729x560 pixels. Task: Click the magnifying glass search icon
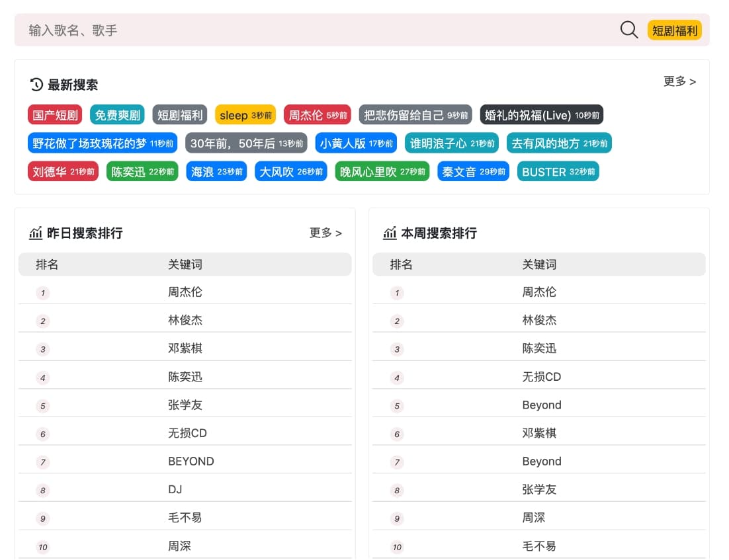(628, 30)
